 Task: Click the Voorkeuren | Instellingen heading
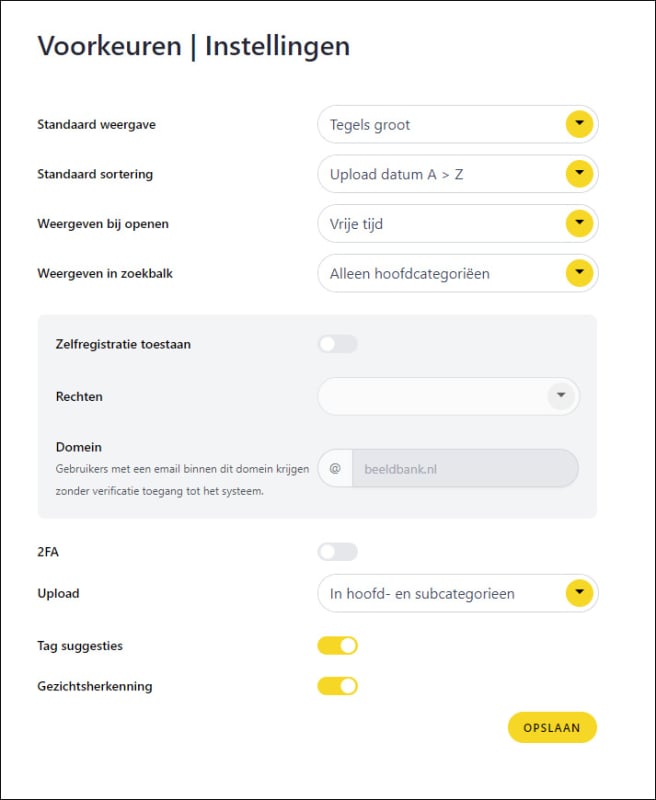pos(194,46)
